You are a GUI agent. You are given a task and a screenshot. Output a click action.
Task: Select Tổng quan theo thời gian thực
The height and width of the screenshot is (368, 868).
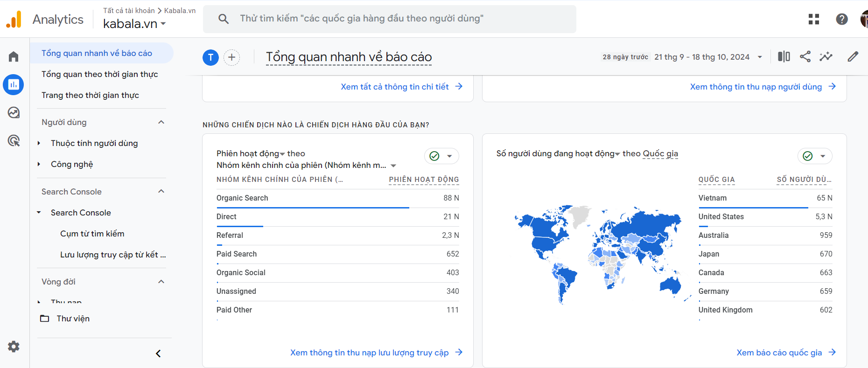99,74
